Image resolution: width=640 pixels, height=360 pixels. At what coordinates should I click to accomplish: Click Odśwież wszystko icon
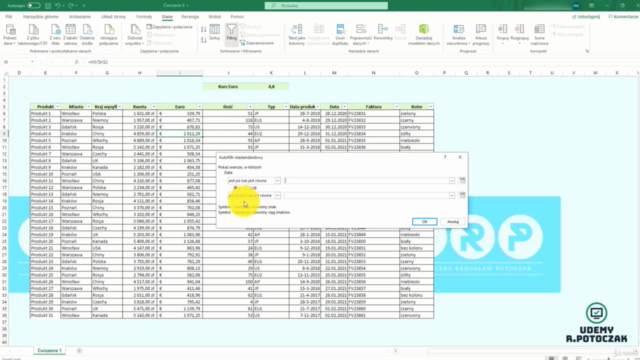134,35
